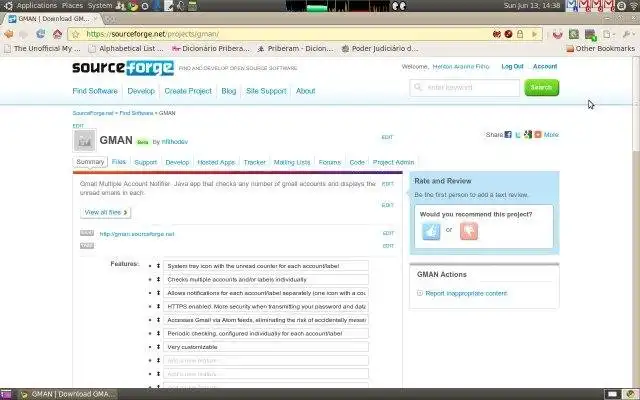Open a new tab with the new-tab button

click(109, 19)
